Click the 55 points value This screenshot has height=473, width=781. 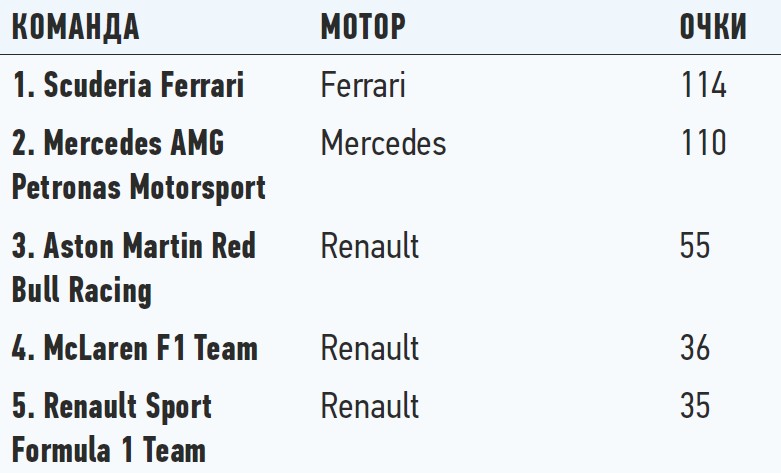(x=695, y=246)
